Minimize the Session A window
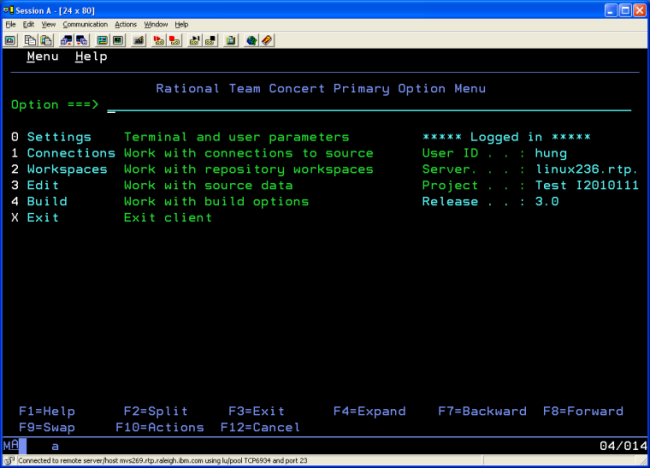 [611, 10]
